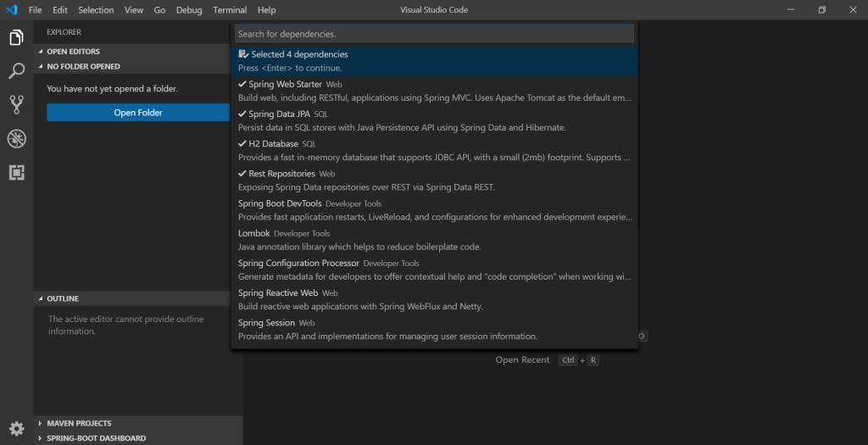Collapse the Outline section
Viewport: 868px width, 445px height.
click(x=132, y=298)
